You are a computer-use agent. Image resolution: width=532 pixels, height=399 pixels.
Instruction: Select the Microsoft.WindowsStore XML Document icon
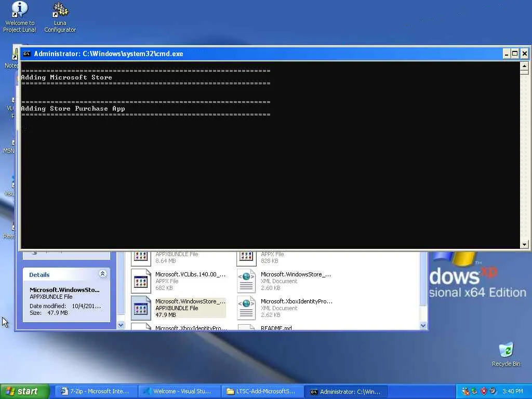click(246, 281)
